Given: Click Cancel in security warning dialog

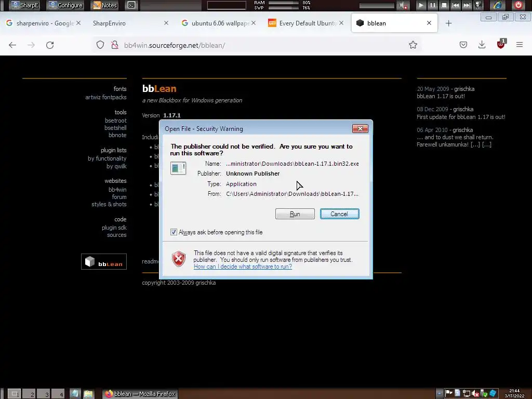Looking at the screenshot, I should click(x=339, y=214).
